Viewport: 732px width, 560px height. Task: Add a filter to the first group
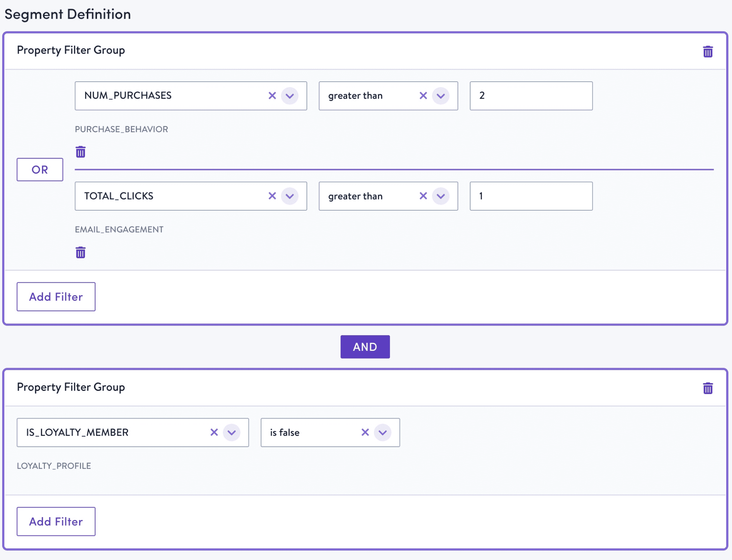[x=56, y=297]
